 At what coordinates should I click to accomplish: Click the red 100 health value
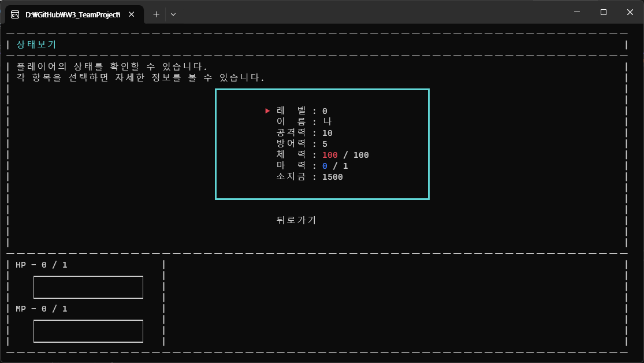pyautogui.click(x=330, y=155)
